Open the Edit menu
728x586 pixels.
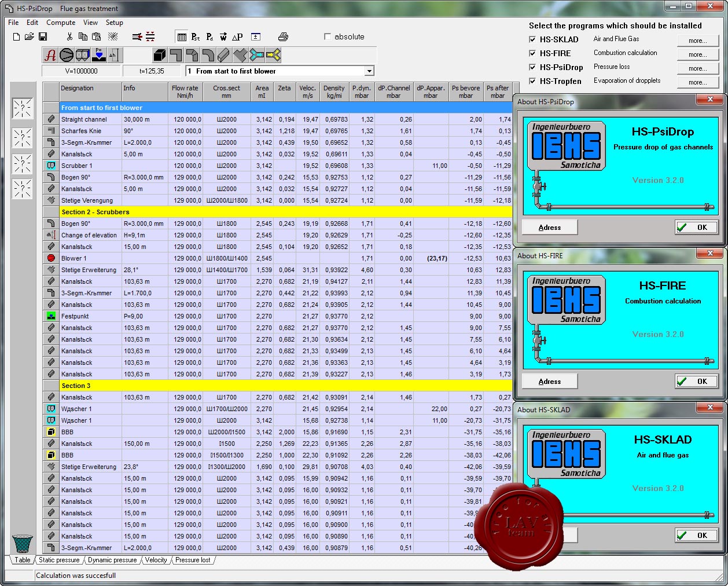[32, 23]
